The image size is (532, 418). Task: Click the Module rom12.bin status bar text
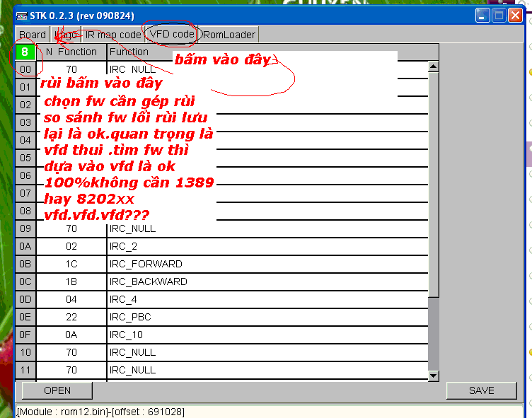(x=100, y=412)
